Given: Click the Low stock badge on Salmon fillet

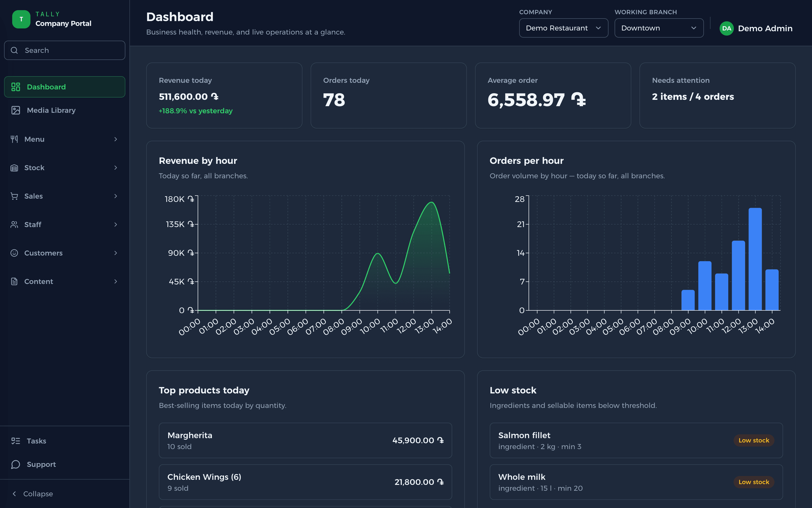Looking at the screenshot, I should (x=754, y=440).
